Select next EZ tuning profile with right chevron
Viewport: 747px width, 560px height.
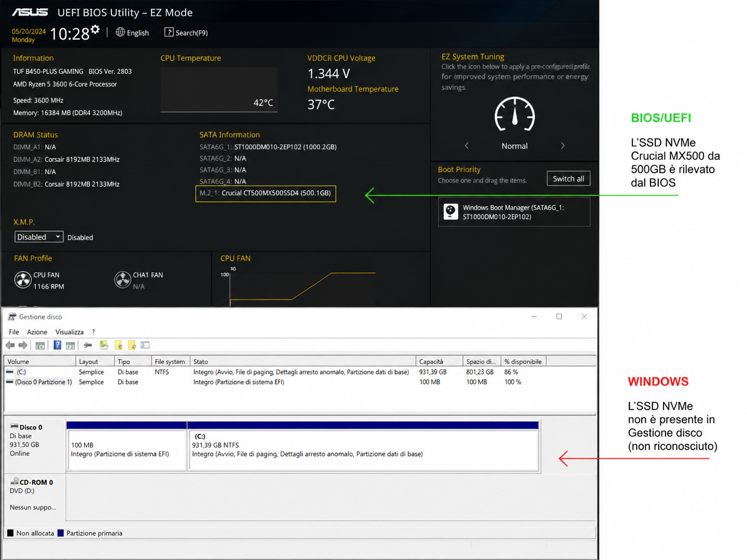tap(563, 146)
